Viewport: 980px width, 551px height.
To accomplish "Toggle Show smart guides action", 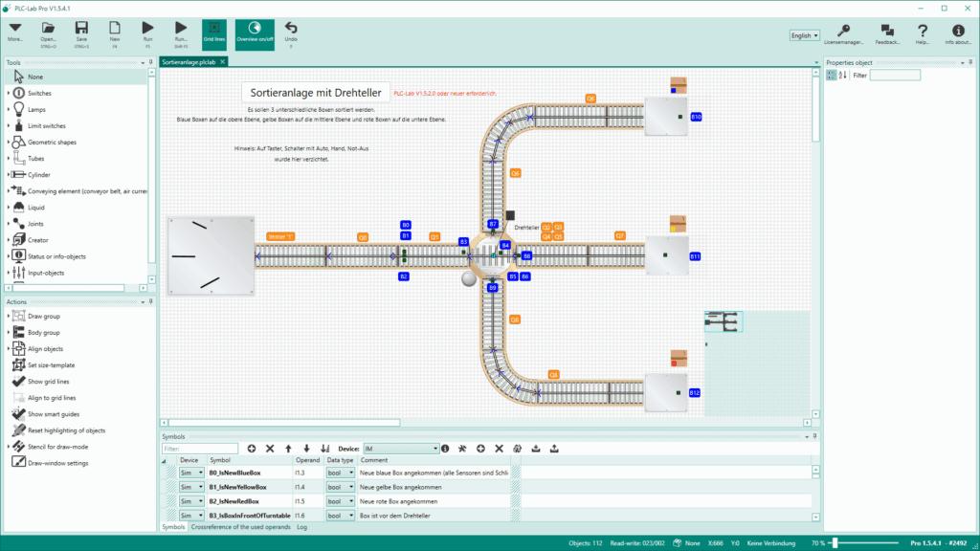I will pyautogui.click(x=54, y=414).
